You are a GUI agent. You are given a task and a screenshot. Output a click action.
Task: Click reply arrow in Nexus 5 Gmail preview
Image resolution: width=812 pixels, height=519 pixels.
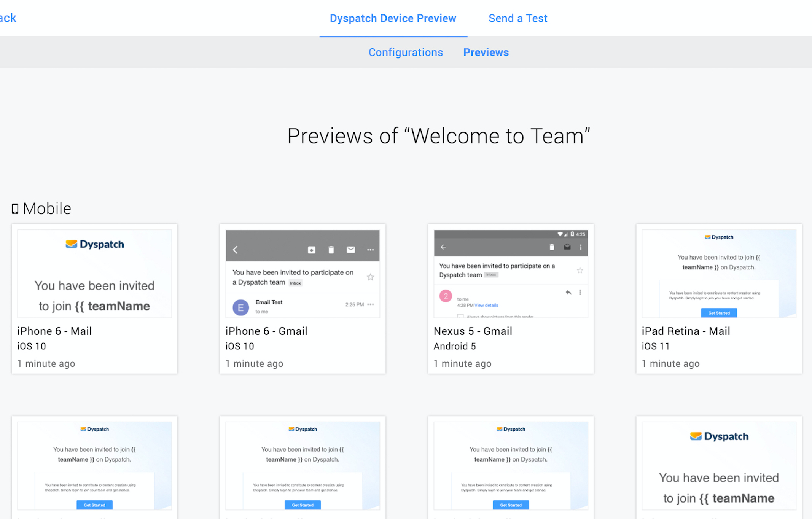click(x=568, y=292)
